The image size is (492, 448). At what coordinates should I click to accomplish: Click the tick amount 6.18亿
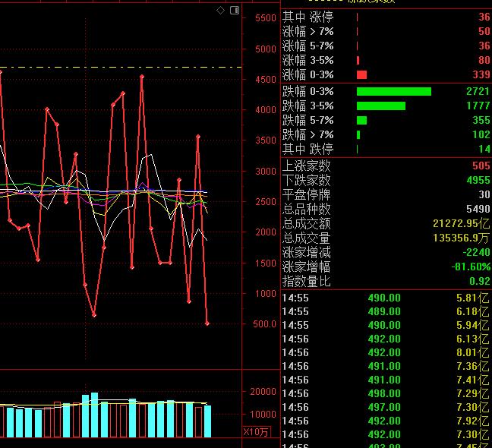pyautogui.click(x=473, y=311)
